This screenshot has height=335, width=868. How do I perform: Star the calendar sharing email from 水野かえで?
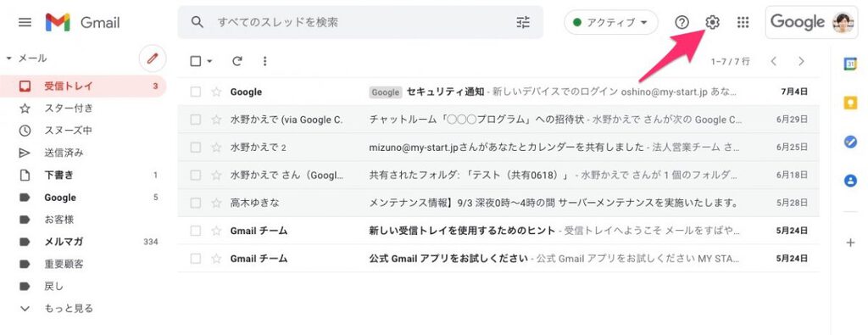[x=216, y=148]
